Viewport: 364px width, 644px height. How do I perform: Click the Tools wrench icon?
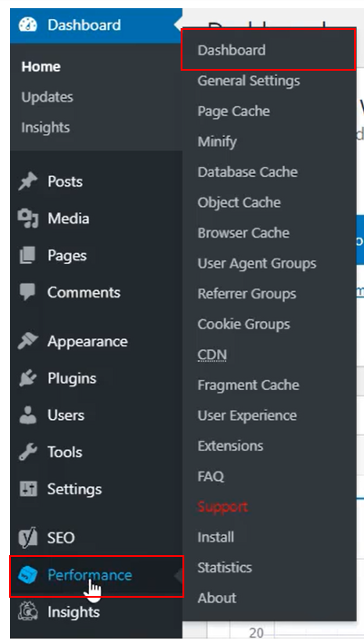click(x=28, y=453)
